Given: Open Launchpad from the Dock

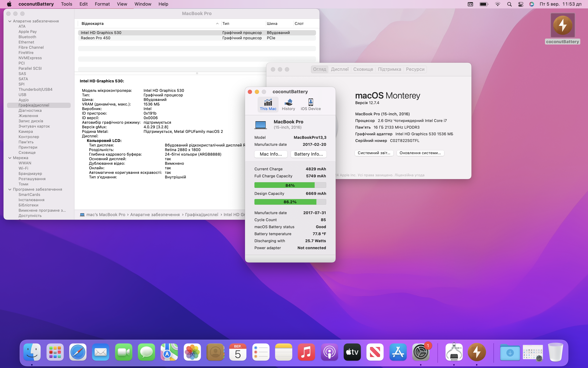Looking at the screenshot, I should (55, 352).
